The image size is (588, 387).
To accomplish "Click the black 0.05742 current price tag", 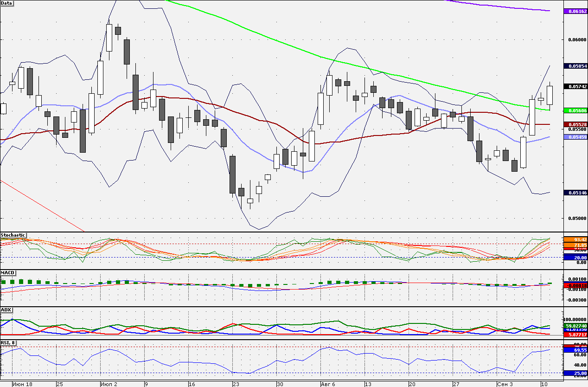I will tap(575, 86).
